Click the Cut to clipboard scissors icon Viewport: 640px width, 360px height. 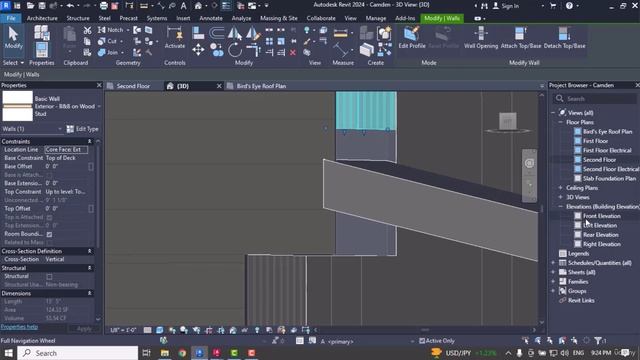(87, 30)
